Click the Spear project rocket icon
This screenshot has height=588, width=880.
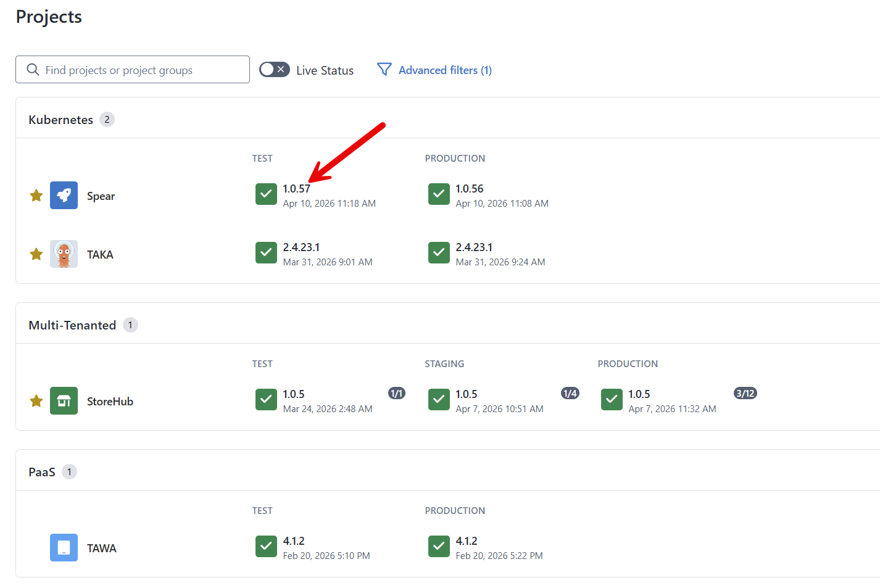(64, 196)
